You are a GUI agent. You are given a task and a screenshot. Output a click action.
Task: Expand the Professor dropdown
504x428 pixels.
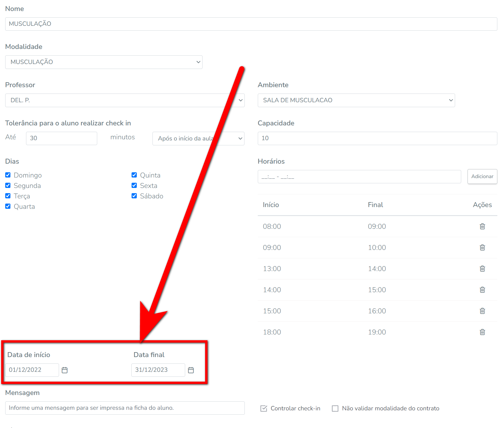coord(125,100)
